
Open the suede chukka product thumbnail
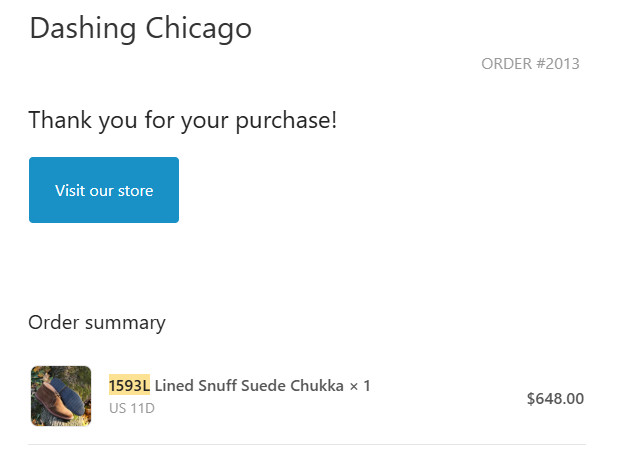tap(61, 396)
